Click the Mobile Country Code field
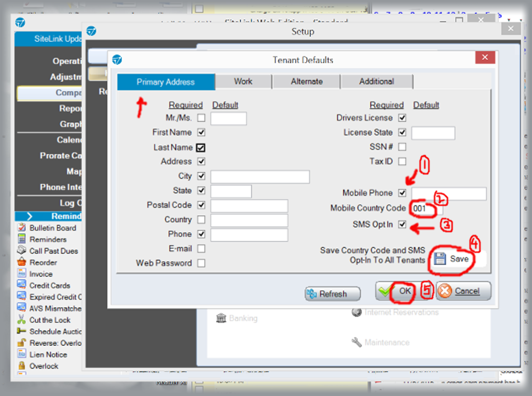The image size is (532, 396). click(426, 209)
